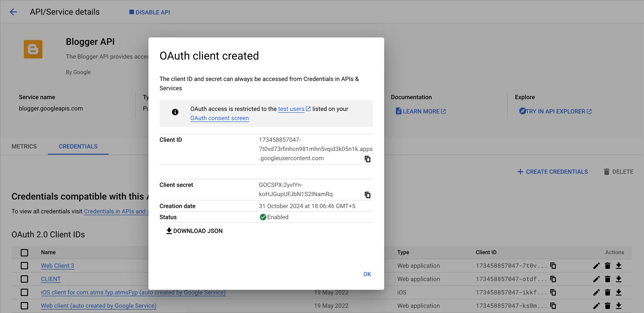Open Web client (auto created by Google Service)
The width and height of the screenshot is (644, 313).
click(98, 306)
